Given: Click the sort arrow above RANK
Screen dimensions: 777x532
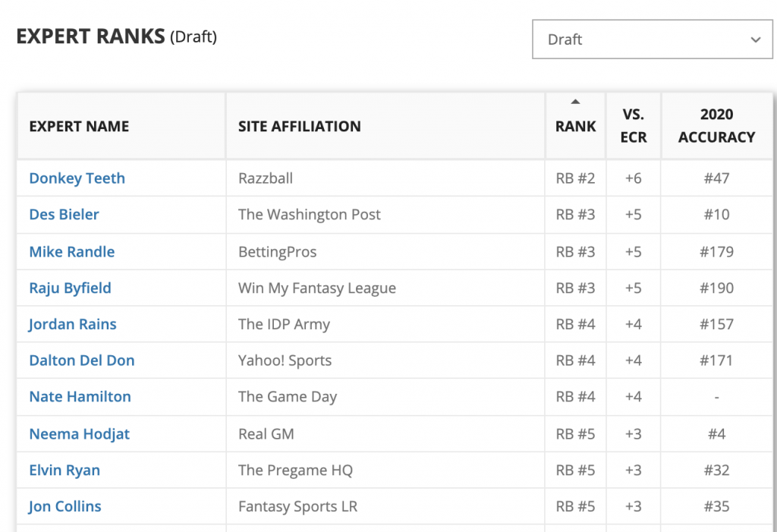Looking at the screenshot, I should [x=575, y=102].
